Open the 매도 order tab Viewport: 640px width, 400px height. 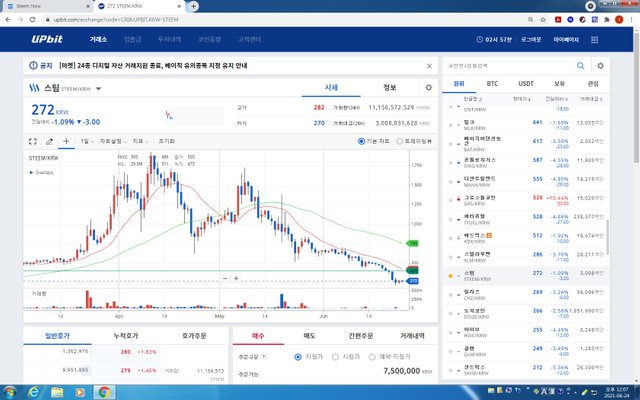(x=310, y=336)
